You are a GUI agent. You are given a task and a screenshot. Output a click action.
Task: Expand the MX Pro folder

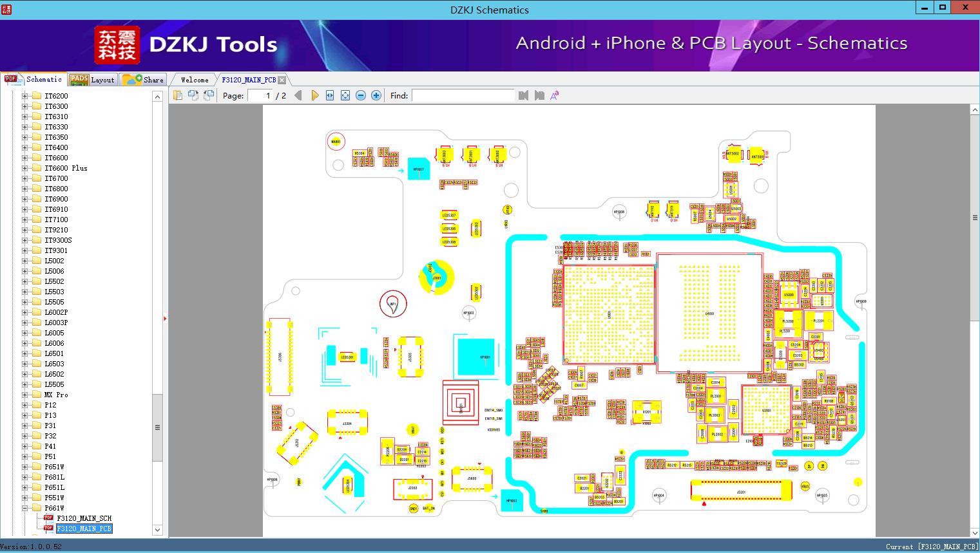pyautogui.click(x=25, y=395)
